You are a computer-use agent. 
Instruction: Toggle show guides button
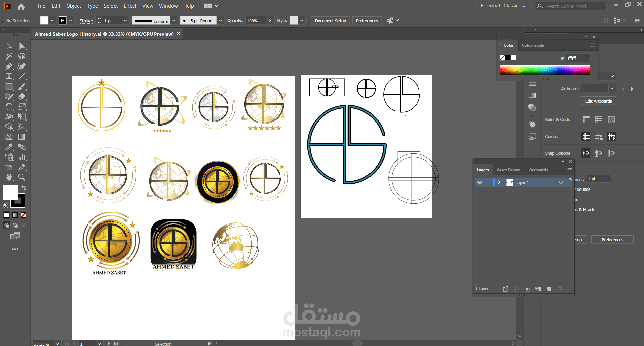coord(586,137)
